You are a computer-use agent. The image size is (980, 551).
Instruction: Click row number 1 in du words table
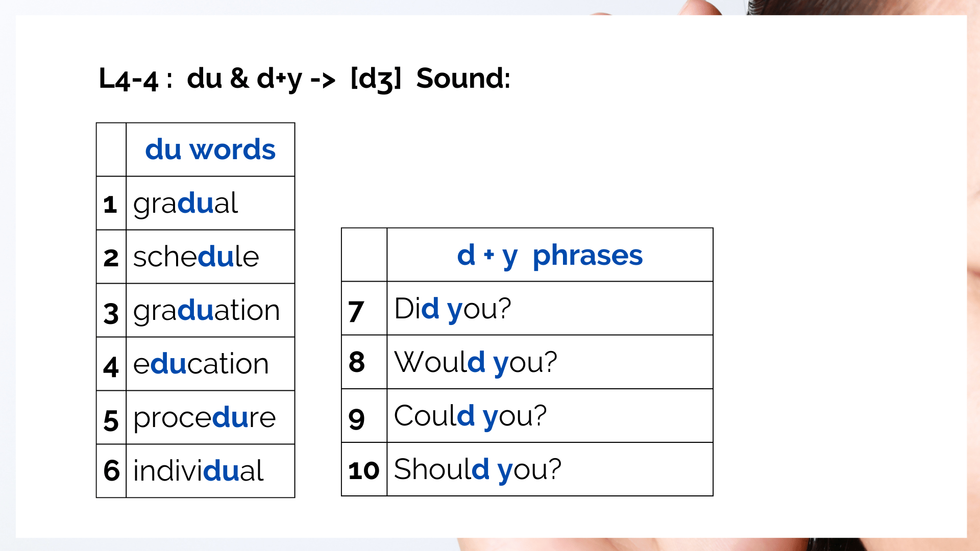[x=110, y=205]
